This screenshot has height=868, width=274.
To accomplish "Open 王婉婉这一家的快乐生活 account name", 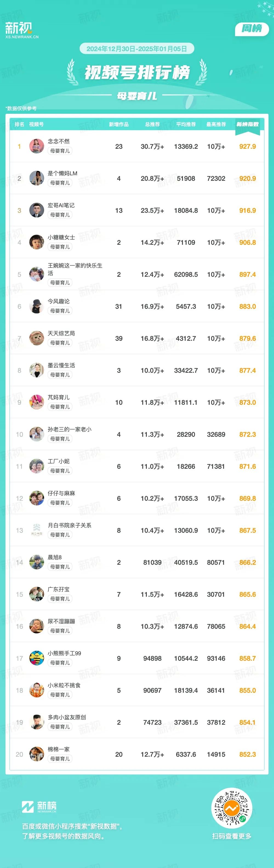I will (75, 269).
